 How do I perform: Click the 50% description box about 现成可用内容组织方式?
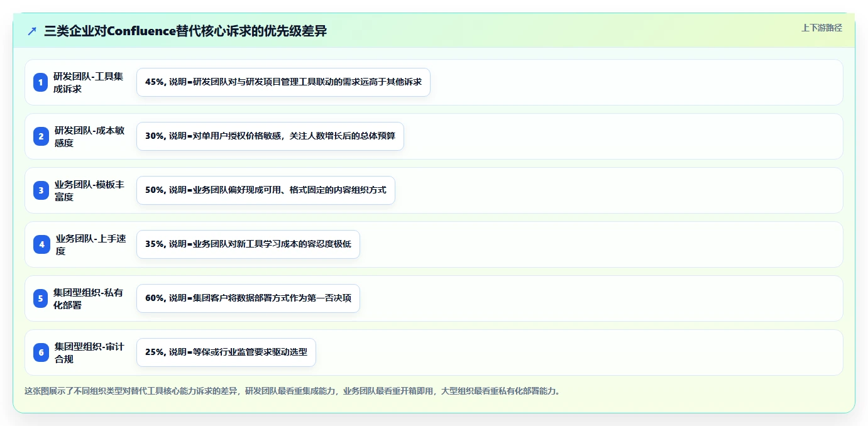click(x=266, y=190)
